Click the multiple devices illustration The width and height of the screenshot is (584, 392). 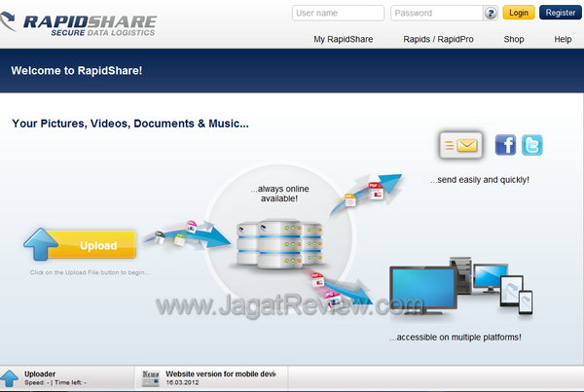[461, 286]
